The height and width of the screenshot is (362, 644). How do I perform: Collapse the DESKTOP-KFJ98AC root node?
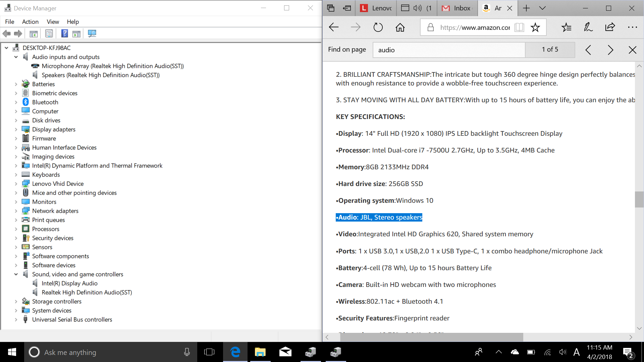tap(6, 48)
